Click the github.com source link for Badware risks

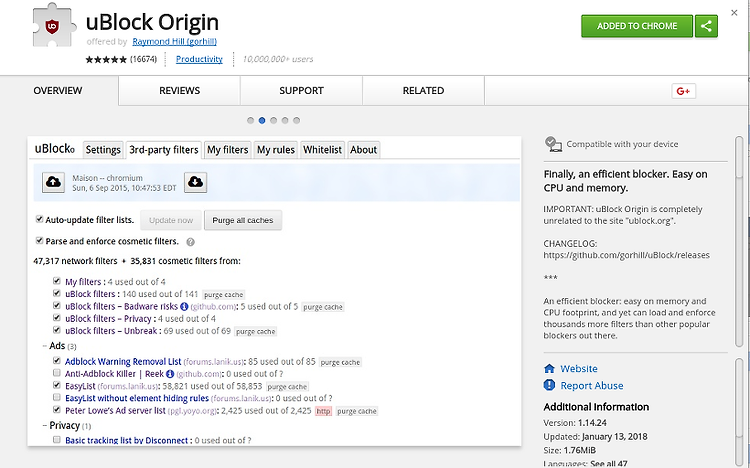coord(213,307)
